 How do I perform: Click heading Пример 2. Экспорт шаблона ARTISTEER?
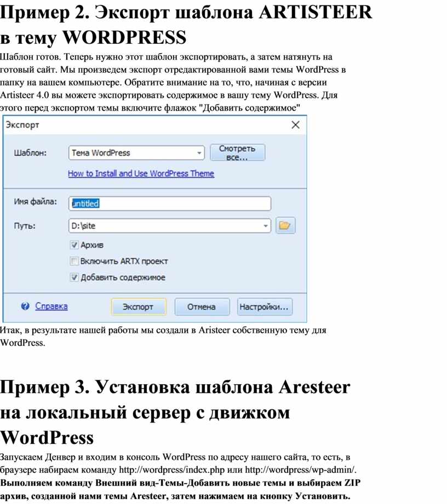[x=186, y=13]
